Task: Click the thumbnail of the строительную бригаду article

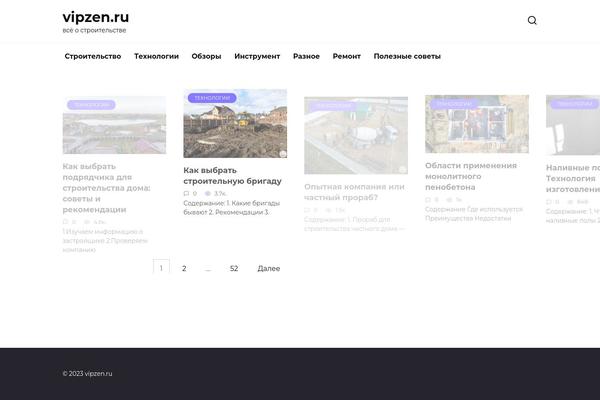Action: [x=235, y=124]
